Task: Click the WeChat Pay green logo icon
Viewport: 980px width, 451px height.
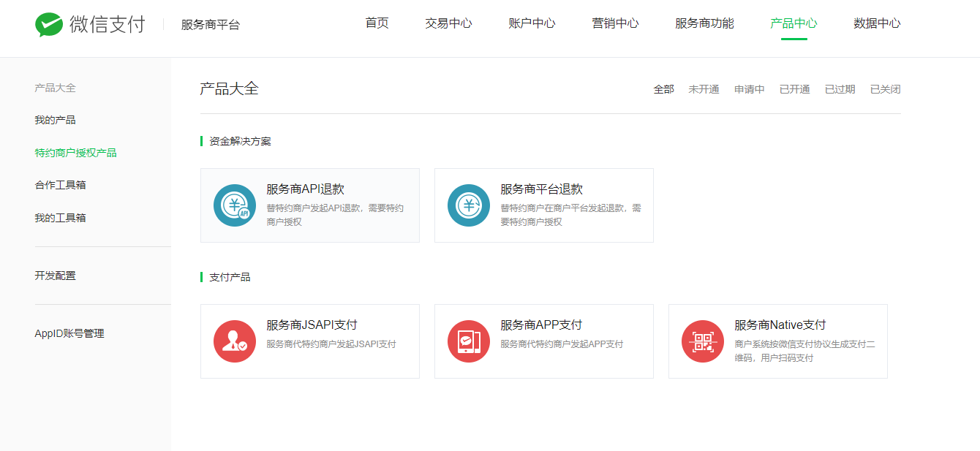Action: click(x=49, y=24)
